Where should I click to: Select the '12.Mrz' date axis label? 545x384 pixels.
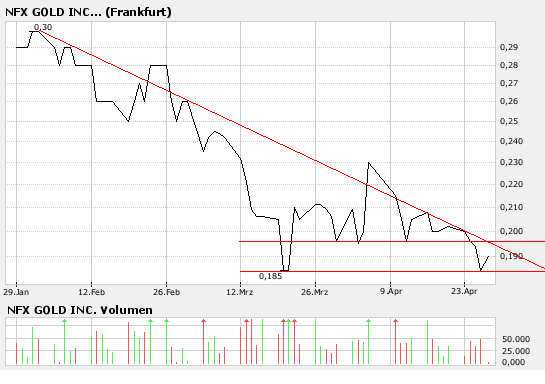(240, 292)
